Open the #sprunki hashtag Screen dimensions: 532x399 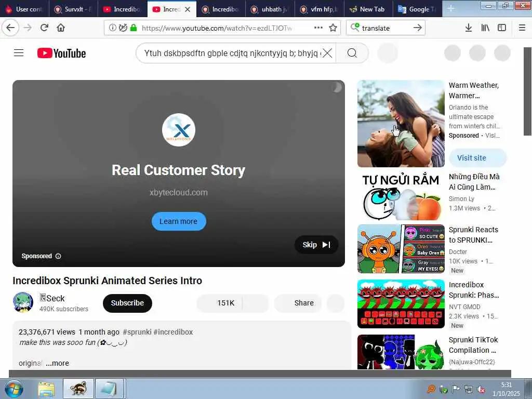pyautogui.click(x=137, y=332)
